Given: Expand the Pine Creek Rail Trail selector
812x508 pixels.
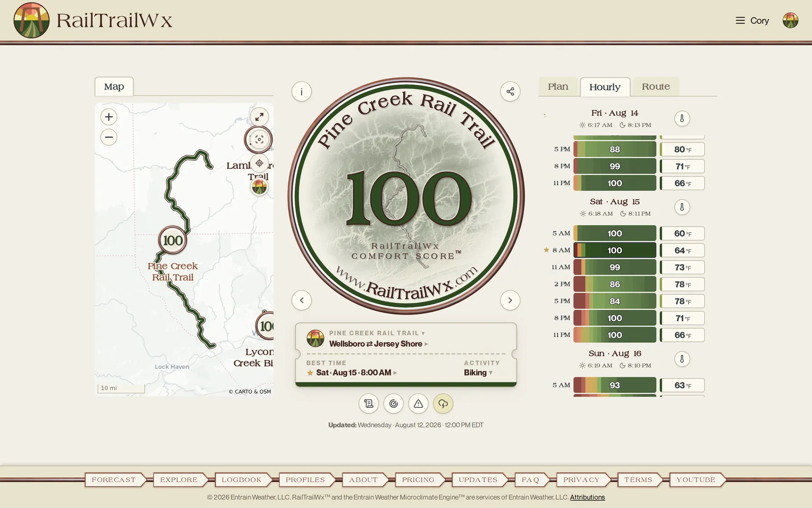Looking at the screenshot, I should point(377,333).
